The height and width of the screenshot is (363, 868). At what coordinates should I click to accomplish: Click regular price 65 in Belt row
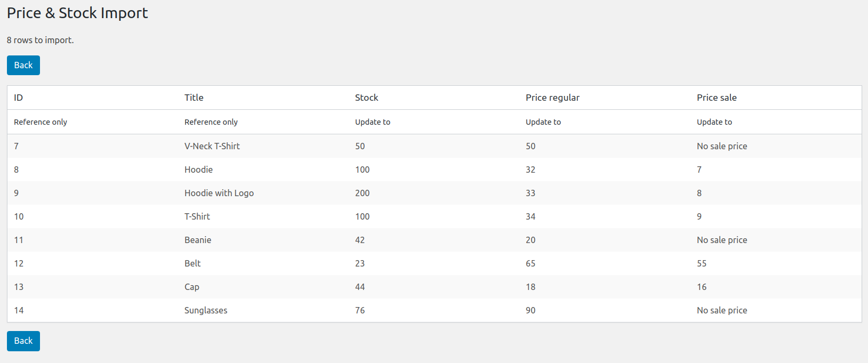[531, 263]
